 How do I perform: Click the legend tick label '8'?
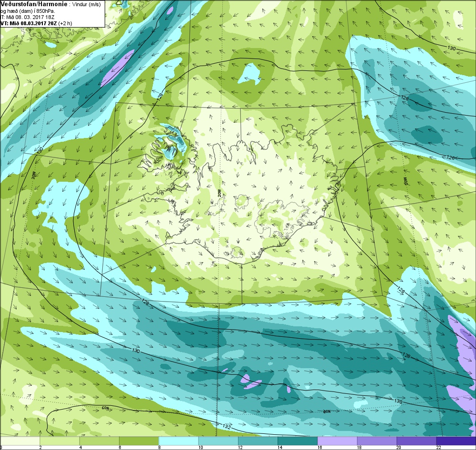tap(159, 447)
